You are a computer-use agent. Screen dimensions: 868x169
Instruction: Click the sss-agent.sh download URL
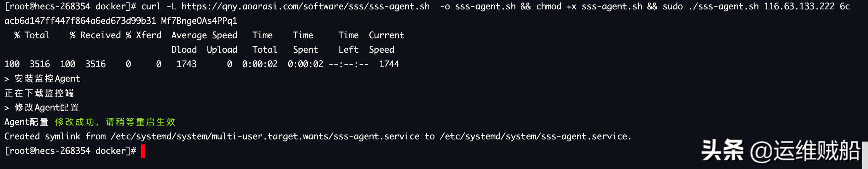pos(306,6)
